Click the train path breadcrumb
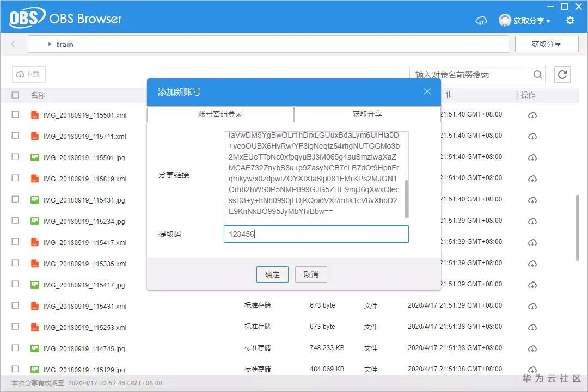Image resolution: width=588 pixels, height=392 pixels. click(x=64, y=45)
